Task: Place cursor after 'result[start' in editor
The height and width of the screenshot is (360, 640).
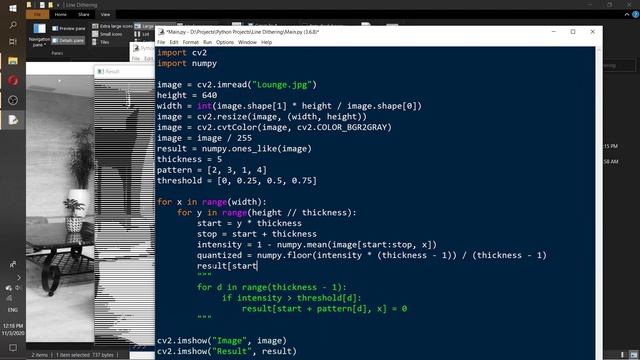Action: pyautogui.click(x=258, y=266)
